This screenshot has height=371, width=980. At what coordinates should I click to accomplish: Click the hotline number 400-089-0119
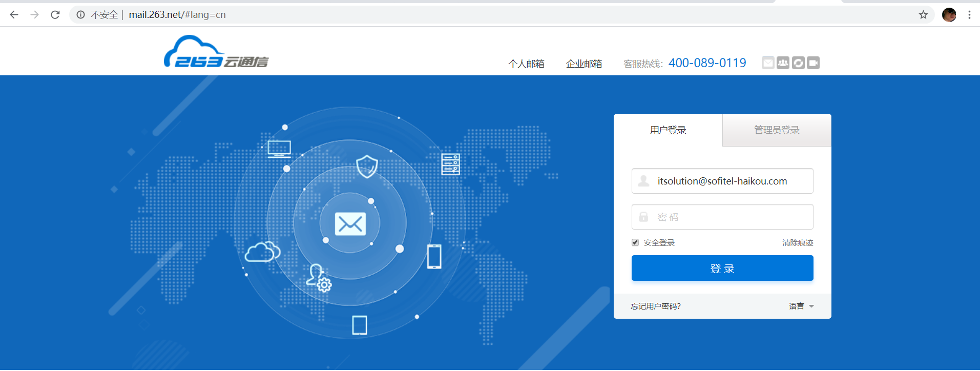pos(707,63)
